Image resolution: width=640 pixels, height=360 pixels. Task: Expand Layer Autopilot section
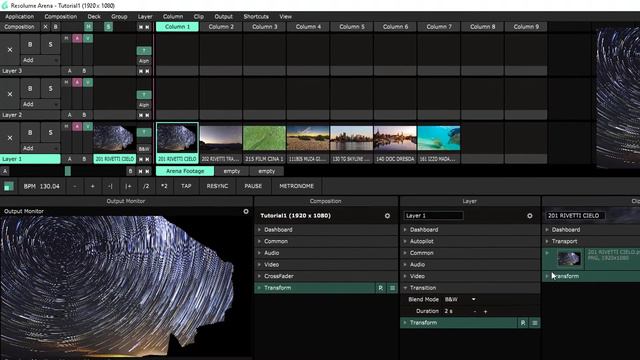pos(470,242)
